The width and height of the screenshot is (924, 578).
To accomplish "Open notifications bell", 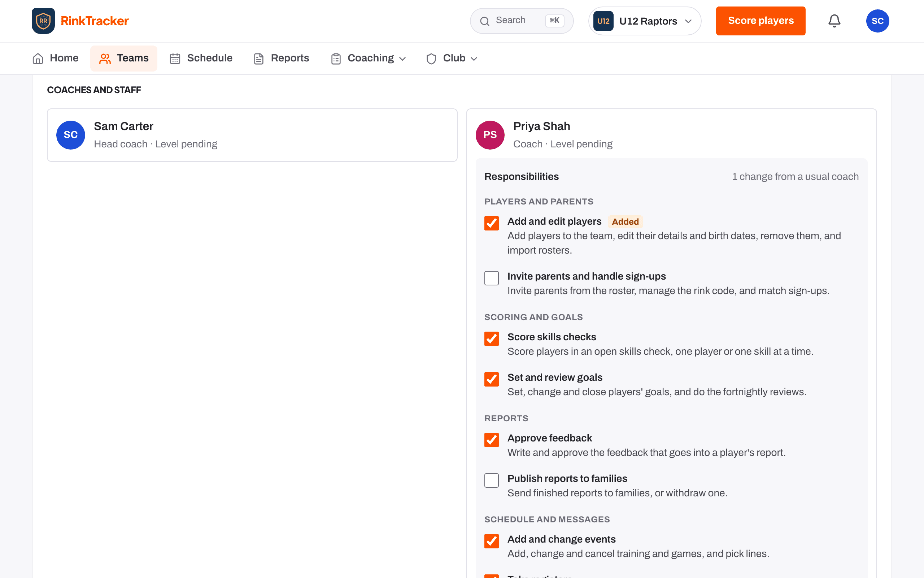I will click(834, 21).
